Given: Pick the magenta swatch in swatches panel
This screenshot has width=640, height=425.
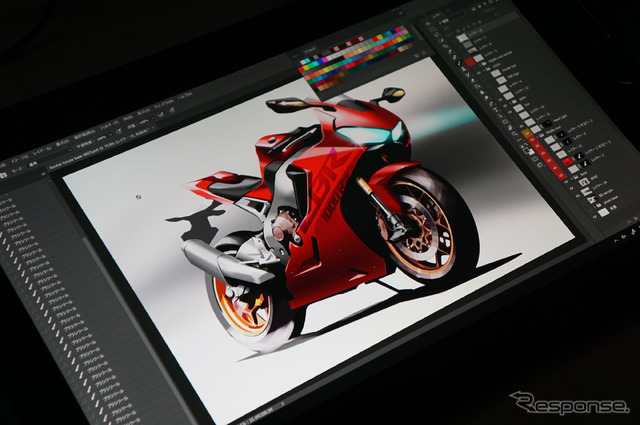Looking at the screenshot, I should point(324,60).
